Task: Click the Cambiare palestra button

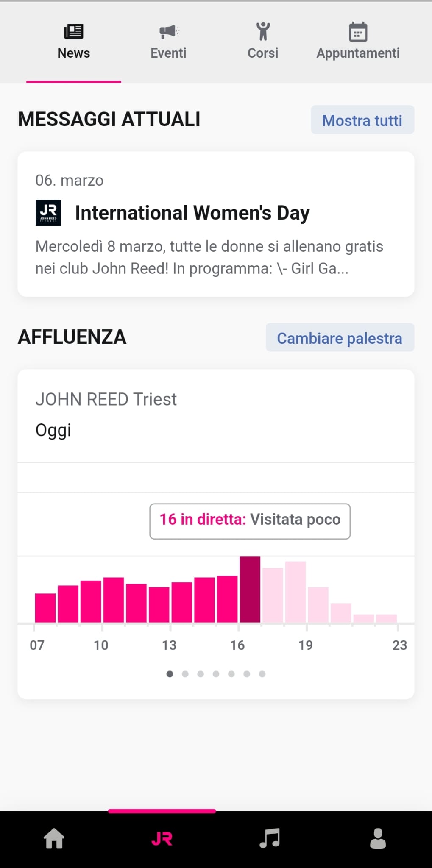Action: (x=340, y=338)
